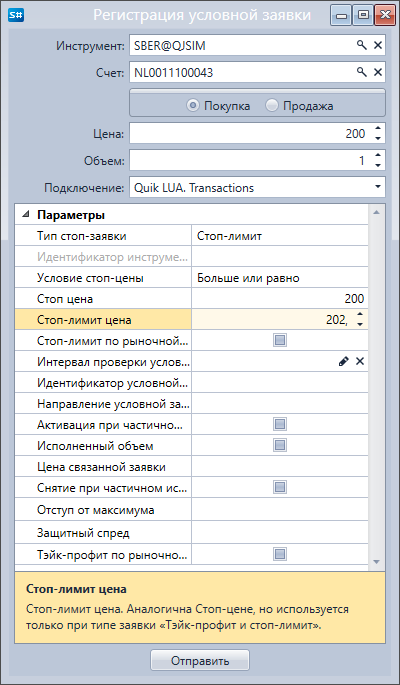400x685 pixels.
Task: Toggle the Исполненный объем checkbox
Action: click(279, 445)
